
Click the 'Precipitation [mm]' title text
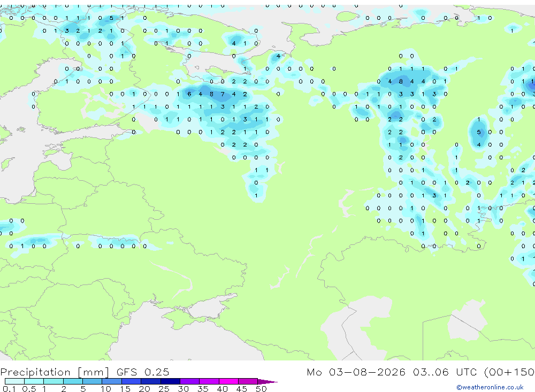point(55,372)
